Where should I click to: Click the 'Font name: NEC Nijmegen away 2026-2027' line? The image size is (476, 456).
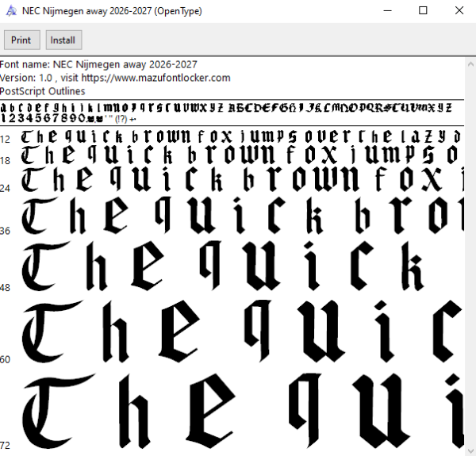pos(98,64)
